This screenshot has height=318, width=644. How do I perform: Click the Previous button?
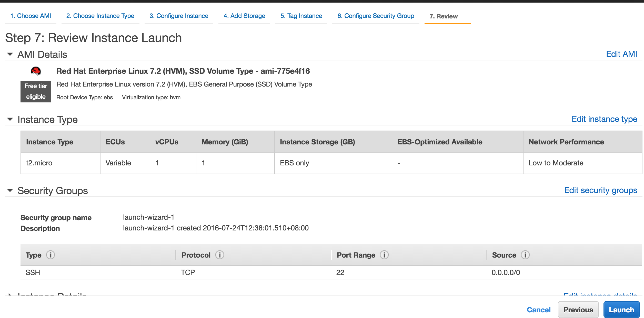(x=578, y=310)
